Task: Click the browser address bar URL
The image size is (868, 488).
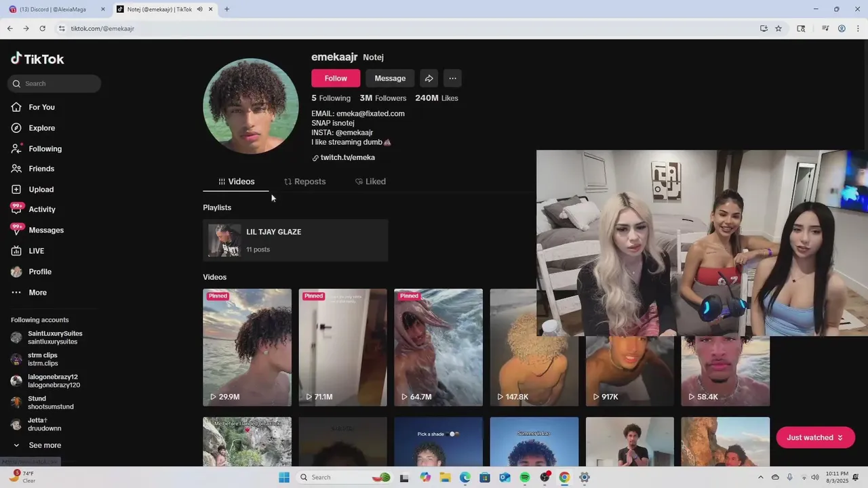Action: coord(102,28)
